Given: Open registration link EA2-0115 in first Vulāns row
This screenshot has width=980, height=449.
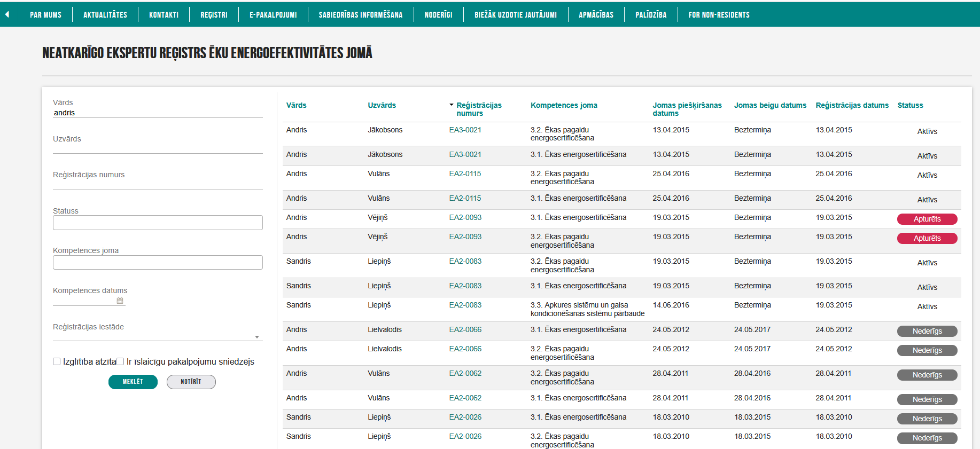Looking at the screenshot, I should pyautogui.click(x=465, y=174).
